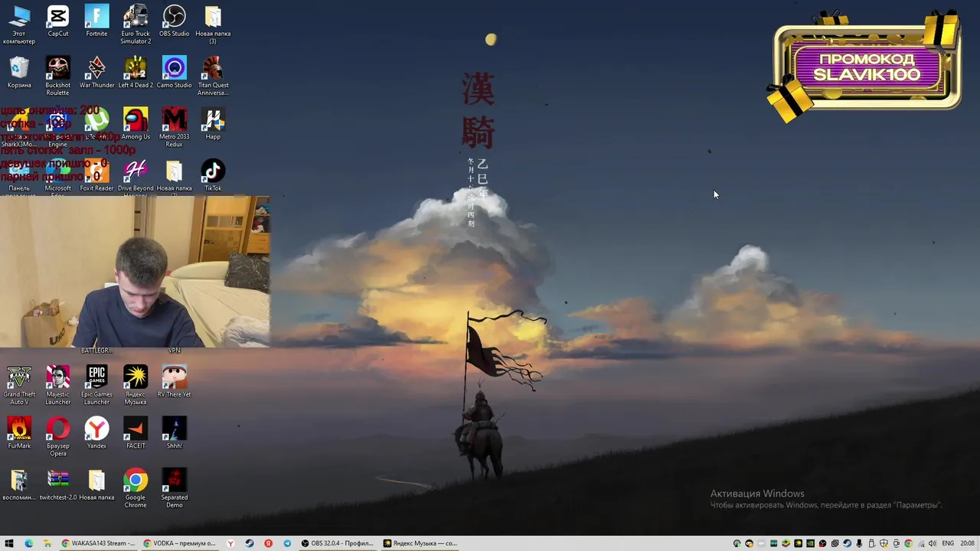Select the Metro 2033 Redux shortcut

(174, 127)
